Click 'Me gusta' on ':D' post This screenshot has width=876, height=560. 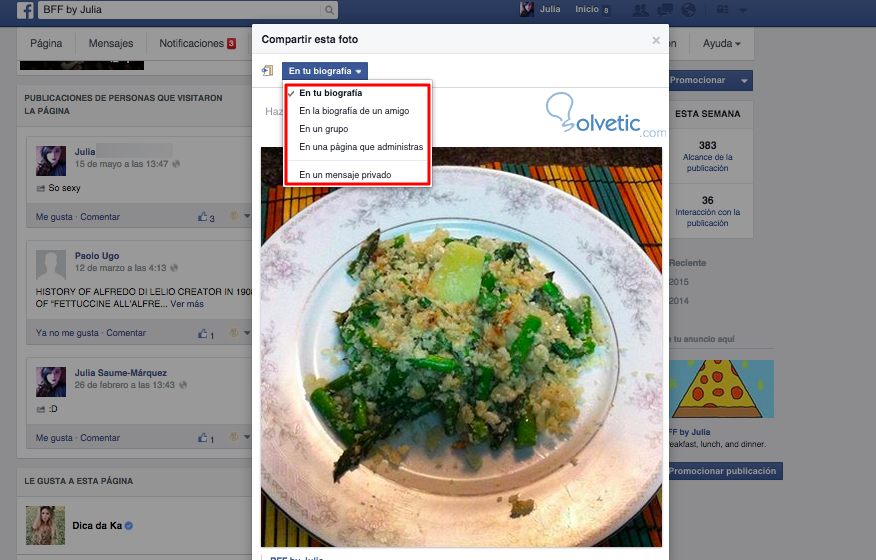click(54, 438)
